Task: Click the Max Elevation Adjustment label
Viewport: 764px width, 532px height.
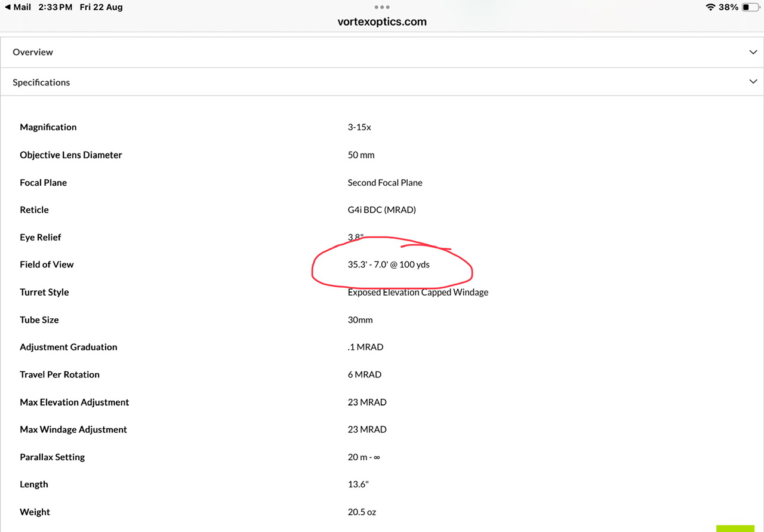Action: (75, 402)
